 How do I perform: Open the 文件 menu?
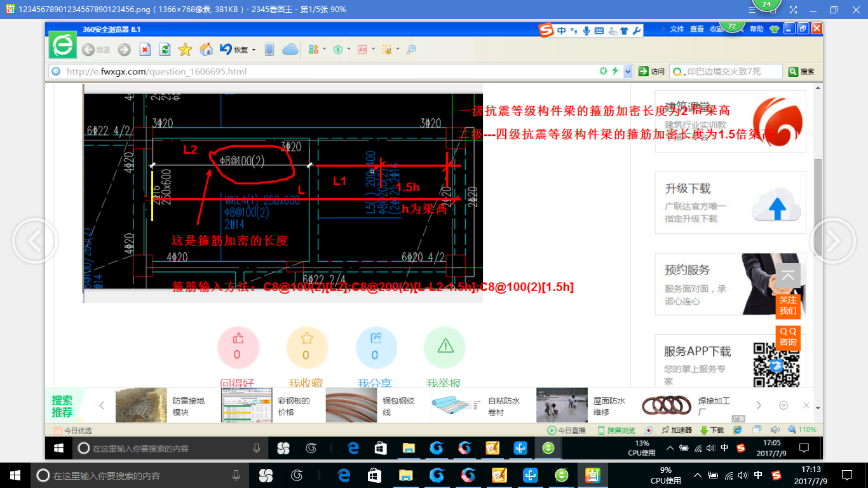tap(677, 29)
